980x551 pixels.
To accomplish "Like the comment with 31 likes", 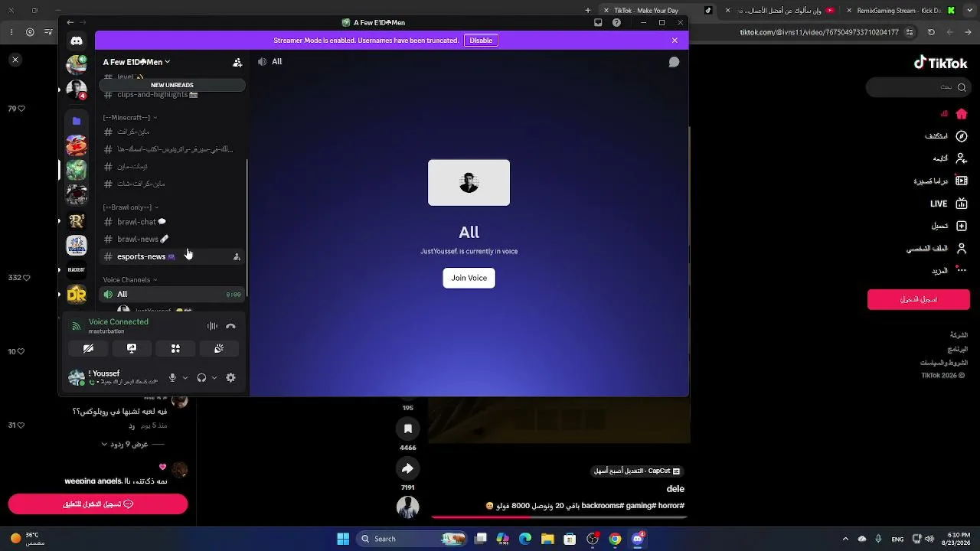I will coord(21,425).
